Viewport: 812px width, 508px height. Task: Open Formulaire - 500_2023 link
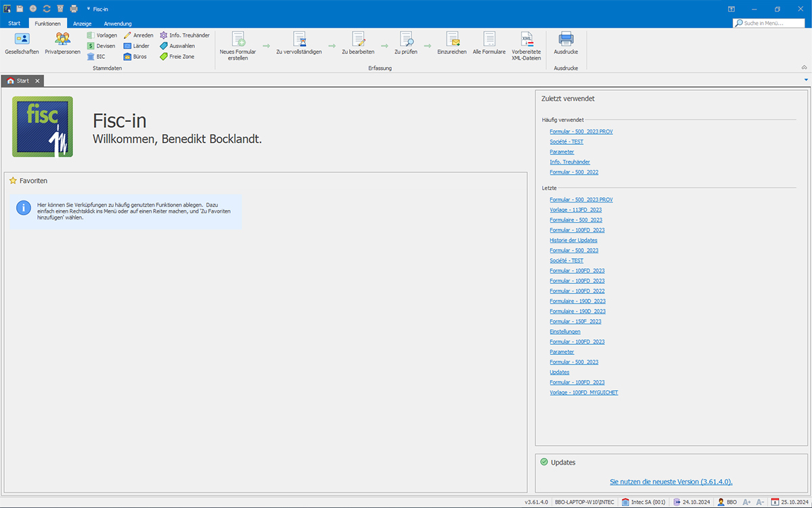pyautogui.click(x=576, y=220)
